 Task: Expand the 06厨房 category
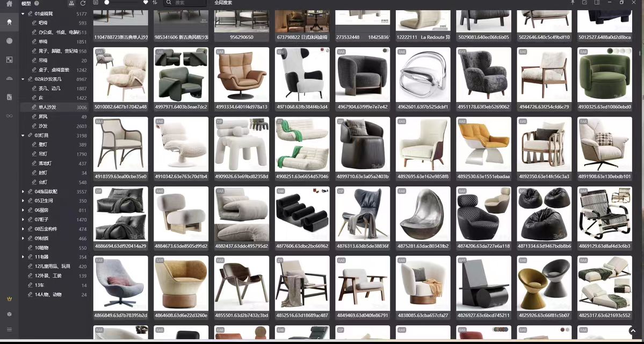click(23, 210)
